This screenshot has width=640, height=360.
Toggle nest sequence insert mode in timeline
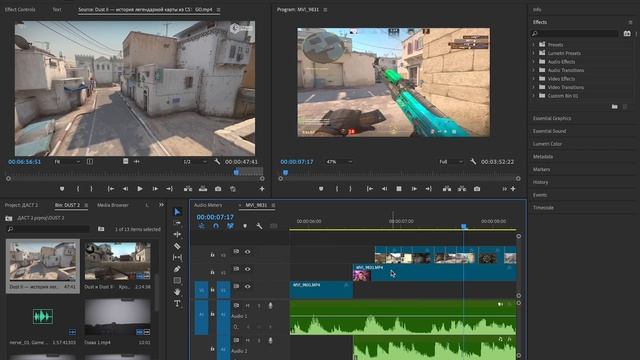tap(202, 226)
